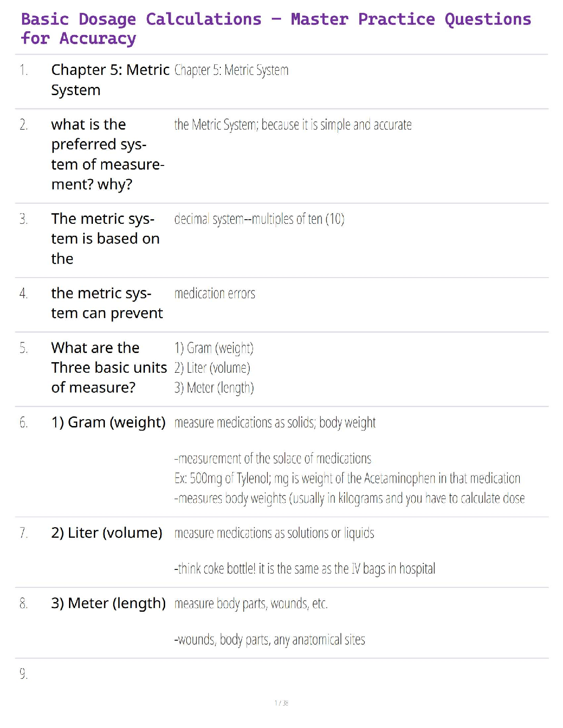
Task: Click the line "measure body parts, wounds, etc."
Action: coord(251,604)
